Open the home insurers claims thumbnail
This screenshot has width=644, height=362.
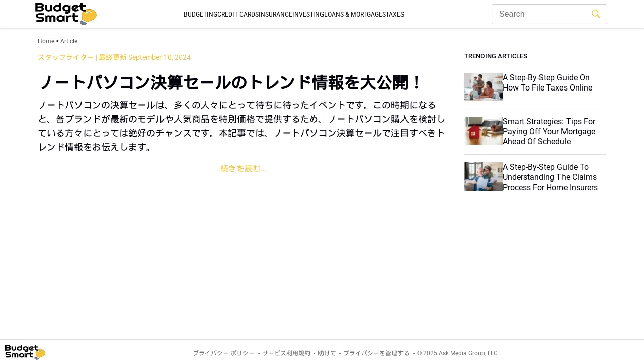click(483, 176)
